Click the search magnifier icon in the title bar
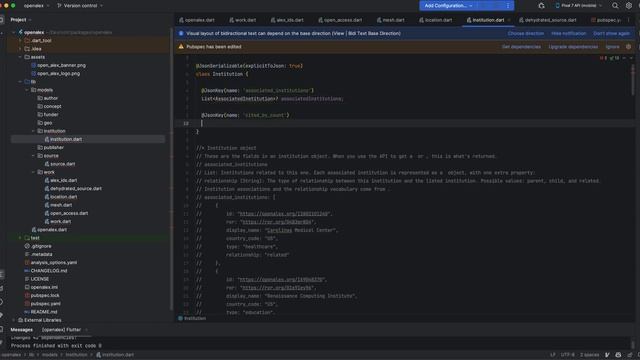This screenshot has height=360, width=640. (x=615, y=6)
